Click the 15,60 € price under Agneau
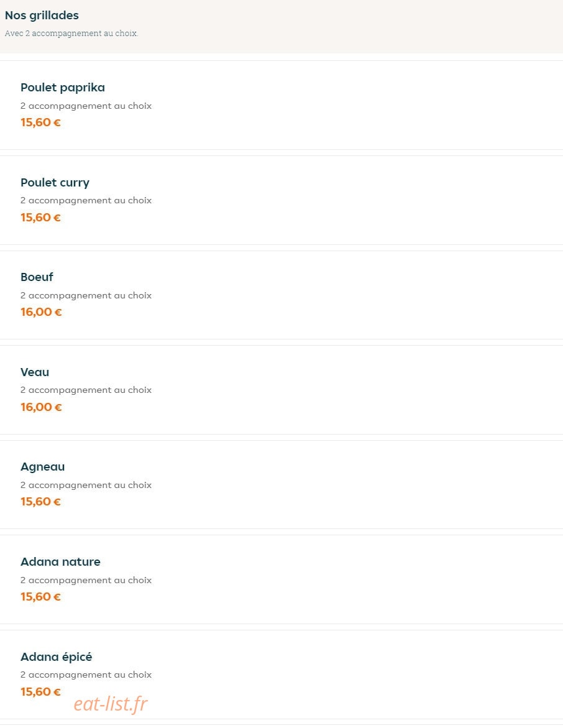The width and height of the screenshot is (563, 728). [x=40, y=502]
